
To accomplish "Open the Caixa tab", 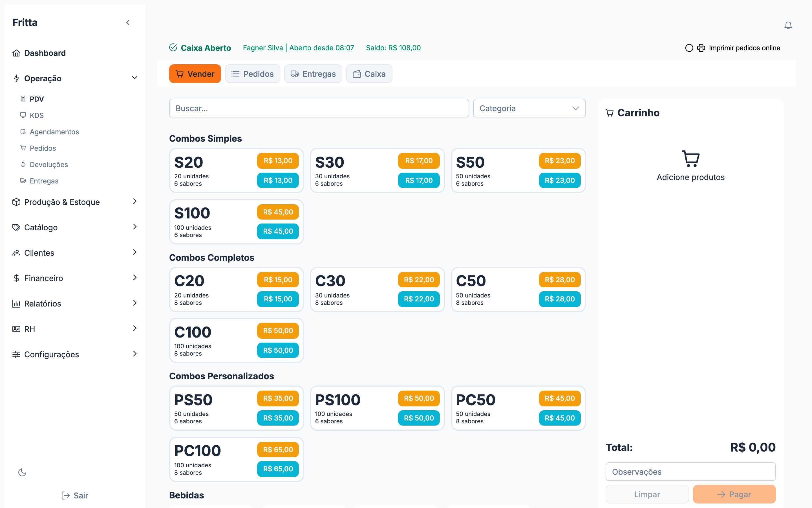I will tap(369, 74).
